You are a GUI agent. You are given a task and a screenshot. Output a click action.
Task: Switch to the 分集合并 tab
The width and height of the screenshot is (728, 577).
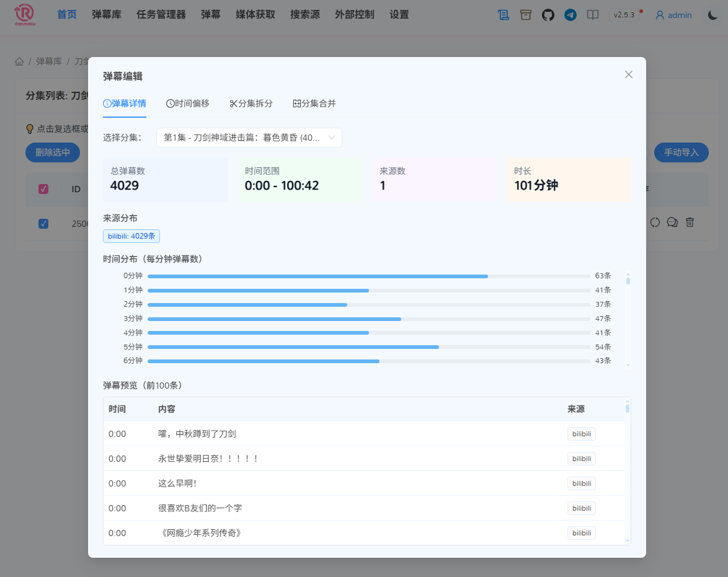[x=314, y=104]
